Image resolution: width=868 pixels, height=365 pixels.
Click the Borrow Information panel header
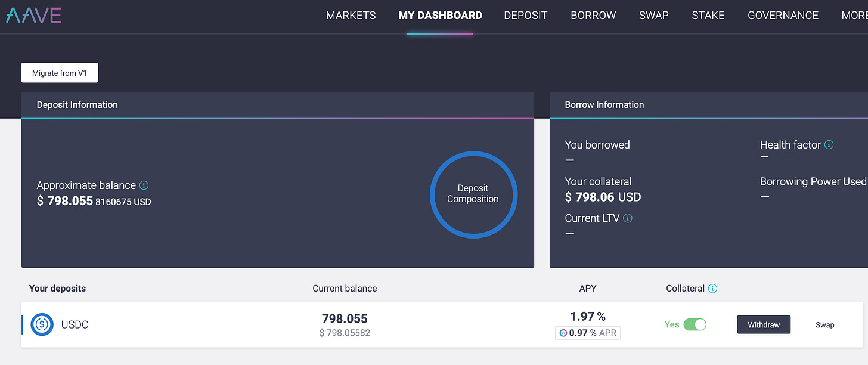tap(709, 105)
